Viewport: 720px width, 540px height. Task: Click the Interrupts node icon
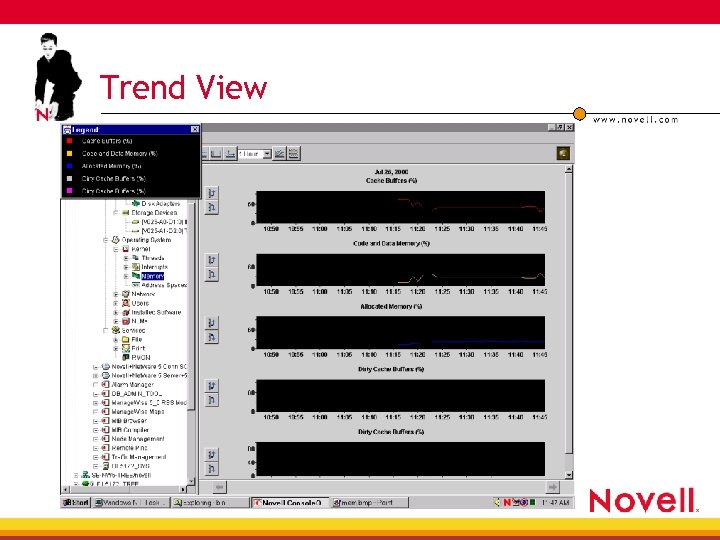pos(136,267)
